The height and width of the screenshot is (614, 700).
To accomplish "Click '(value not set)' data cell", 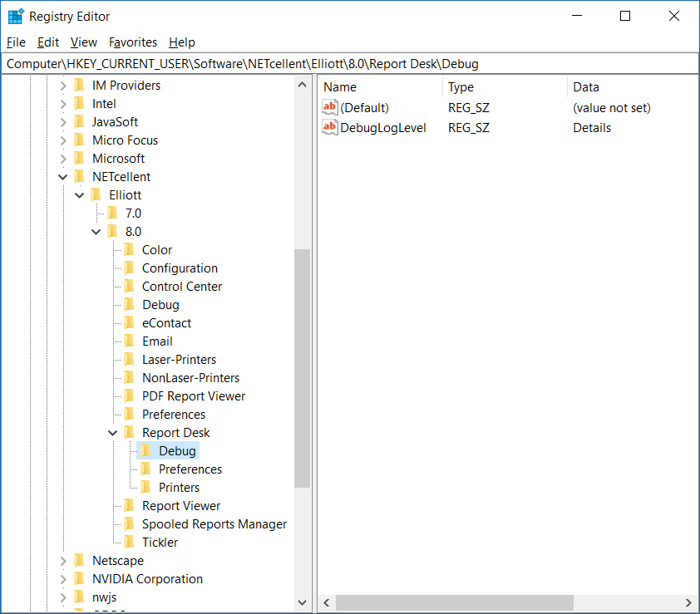I will 612,107.
